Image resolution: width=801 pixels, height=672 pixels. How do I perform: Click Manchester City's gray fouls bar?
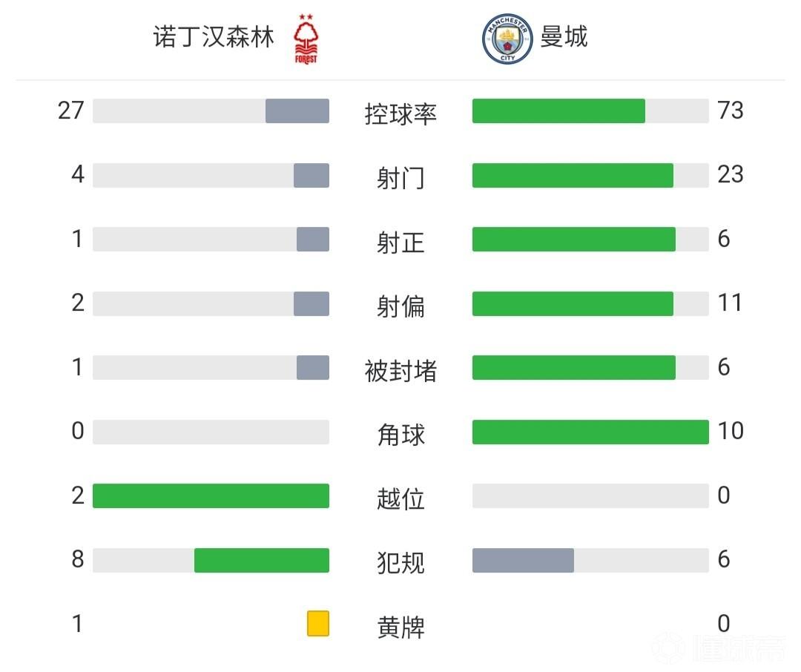pyautogui.click(x=523, y=561)
